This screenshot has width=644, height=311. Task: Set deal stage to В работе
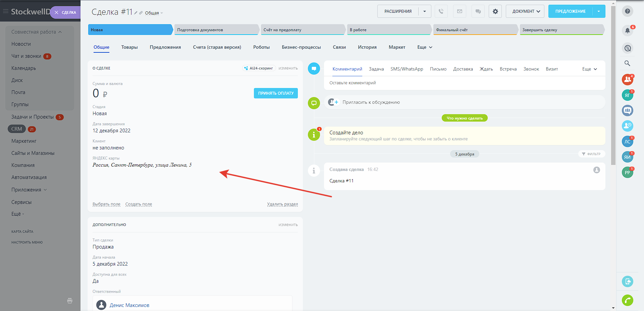pos(388,30)
